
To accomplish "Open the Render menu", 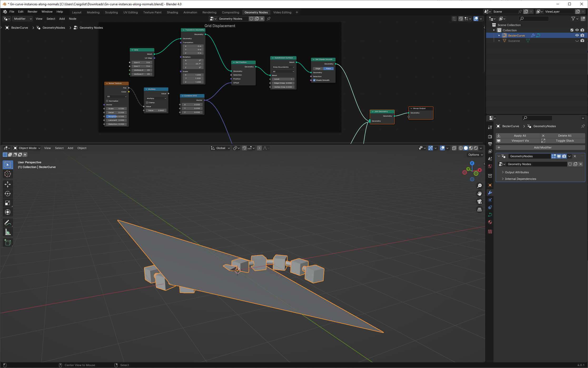I will [32, 12].
